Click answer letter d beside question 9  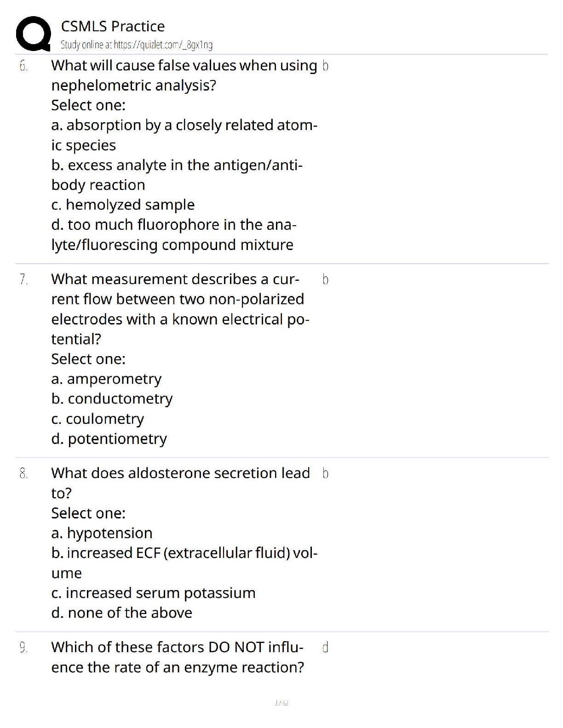coord(325,648)
